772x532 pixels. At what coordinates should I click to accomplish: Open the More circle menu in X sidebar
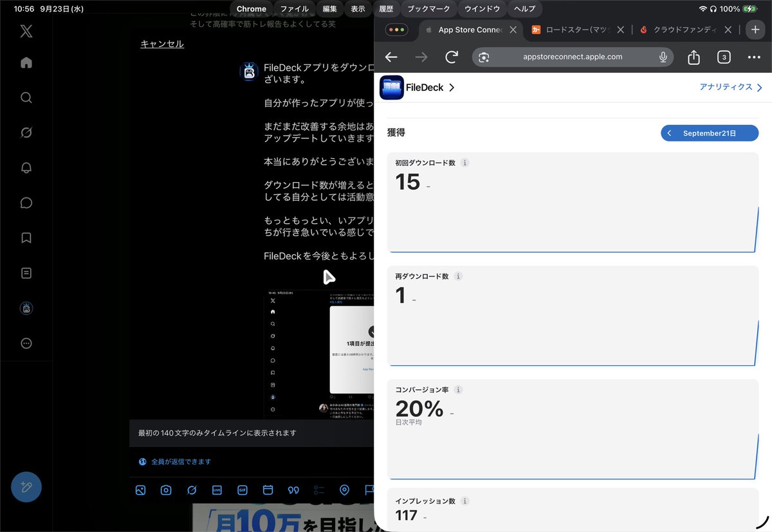click(x=26, y=343)
